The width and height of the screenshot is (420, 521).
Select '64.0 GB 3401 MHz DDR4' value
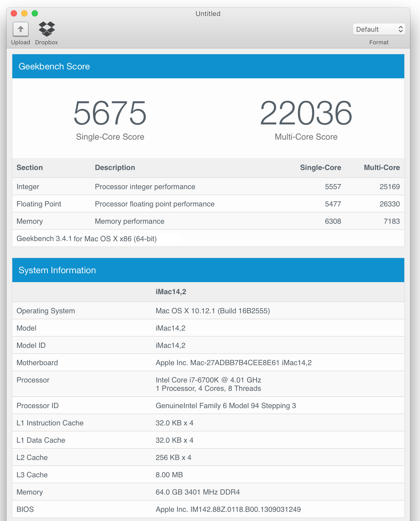click(198, 492)
